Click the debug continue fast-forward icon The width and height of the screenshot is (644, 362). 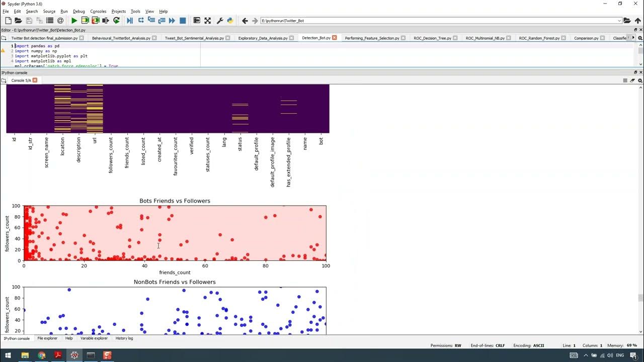pos(172,21)
